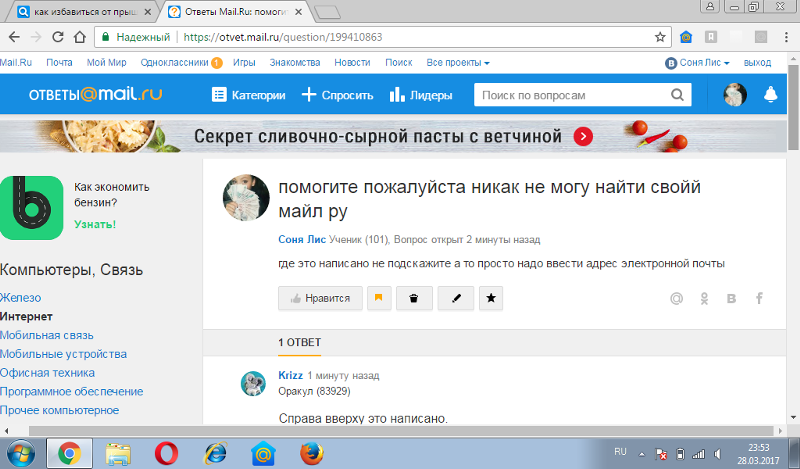Open Игры link in the top bar
This screenshot has height=469, width=800.
click(x=244, y=63)
